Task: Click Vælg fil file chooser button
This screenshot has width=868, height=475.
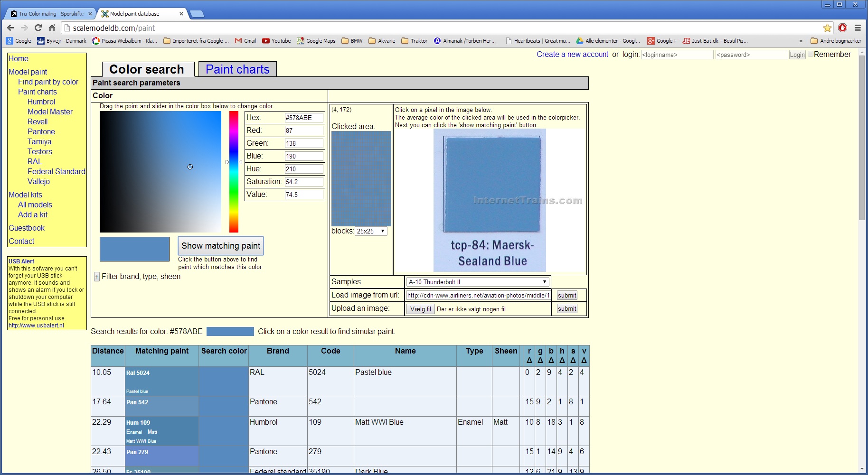Action: pos(421,309)
